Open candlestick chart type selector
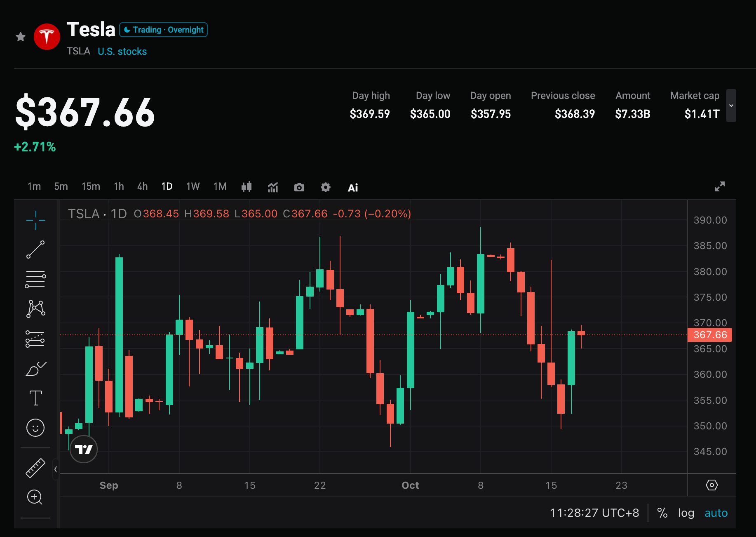The width and height of the screenshot is (756, 537). tap(247, 187)
